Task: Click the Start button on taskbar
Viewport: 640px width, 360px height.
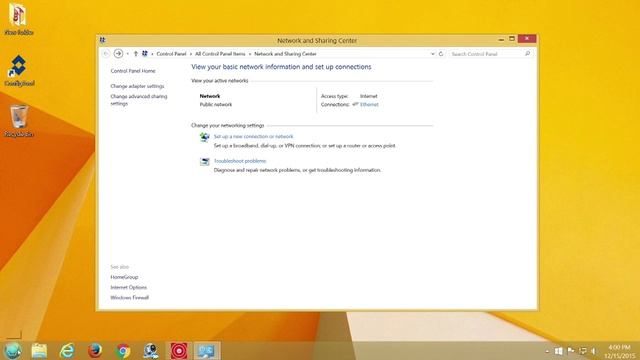Action: (13, 351)
